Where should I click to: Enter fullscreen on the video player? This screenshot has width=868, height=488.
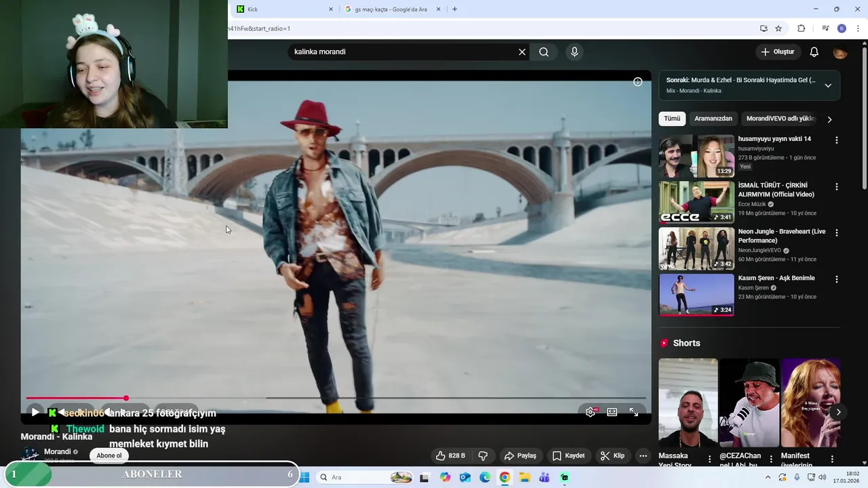tap(634, 412)
